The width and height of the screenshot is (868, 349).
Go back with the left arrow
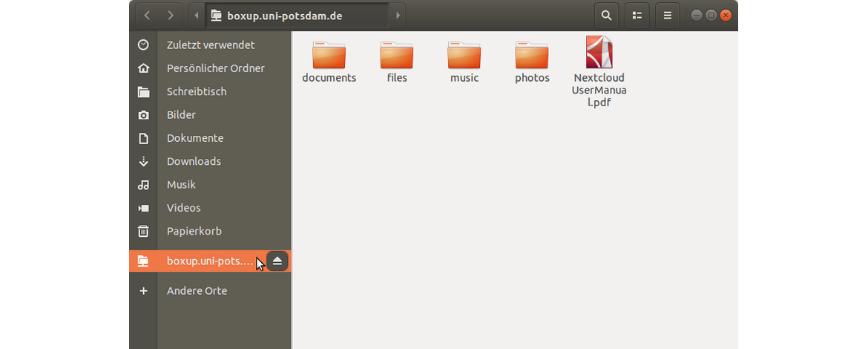147,15
